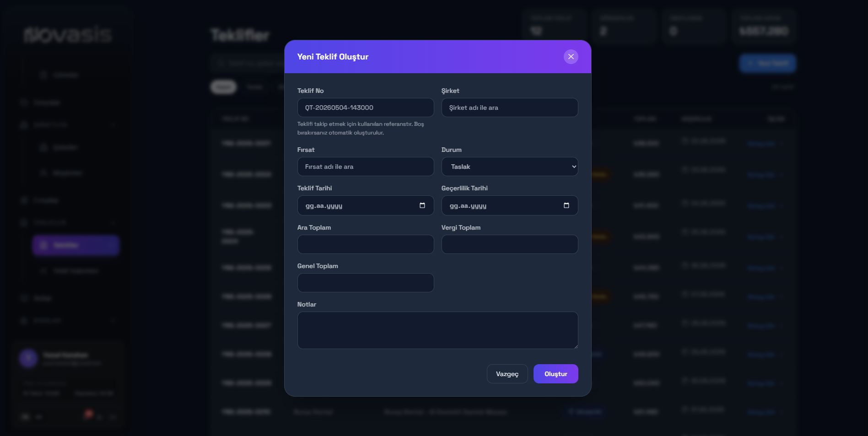Submit the form with Oluştur button
This screenshot has width=868, height=436.
[x=555, y=374]
